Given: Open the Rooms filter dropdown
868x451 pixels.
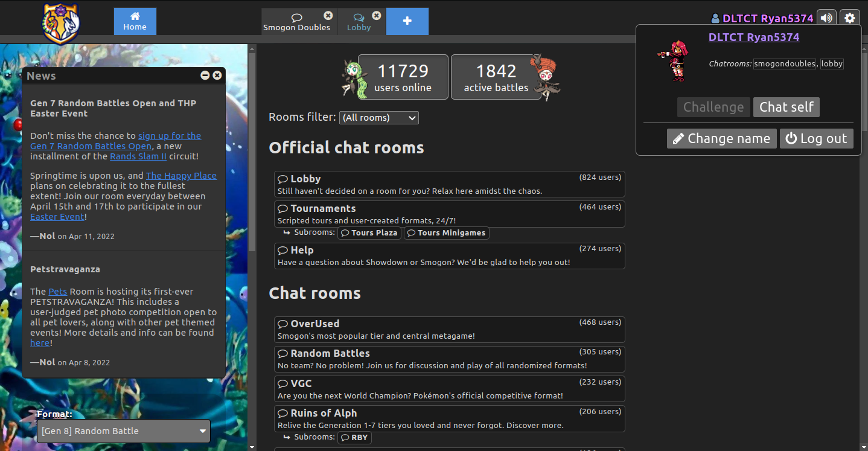Looking at the screenshot, I should point(379,118).
